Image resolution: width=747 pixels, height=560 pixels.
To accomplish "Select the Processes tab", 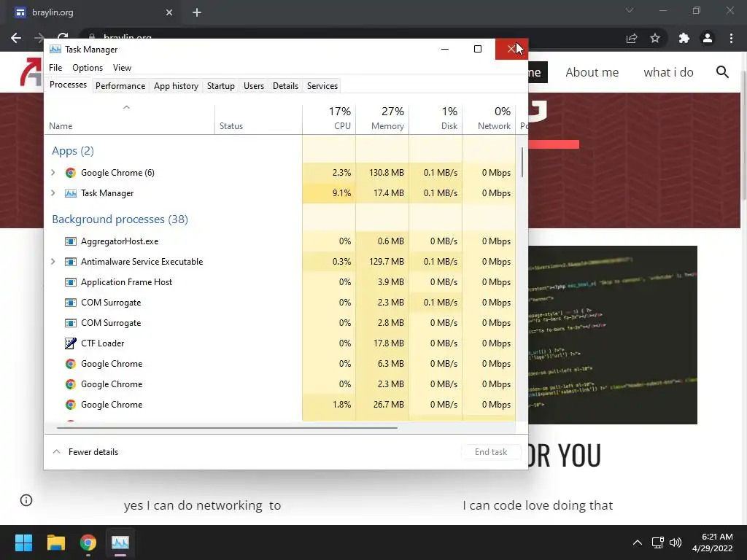I will [68, 85].
